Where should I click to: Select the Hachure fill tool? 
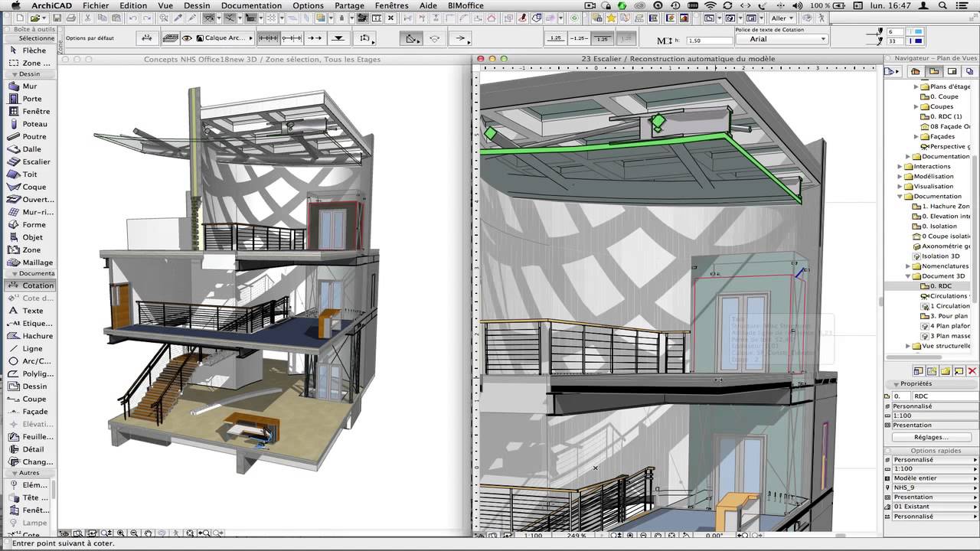[28, 336]
